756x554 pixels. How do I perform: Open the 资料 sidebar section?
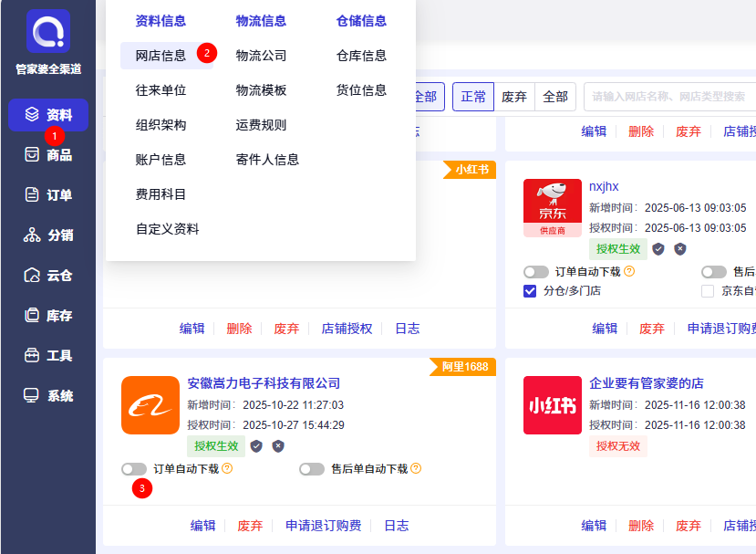[48, 115]
